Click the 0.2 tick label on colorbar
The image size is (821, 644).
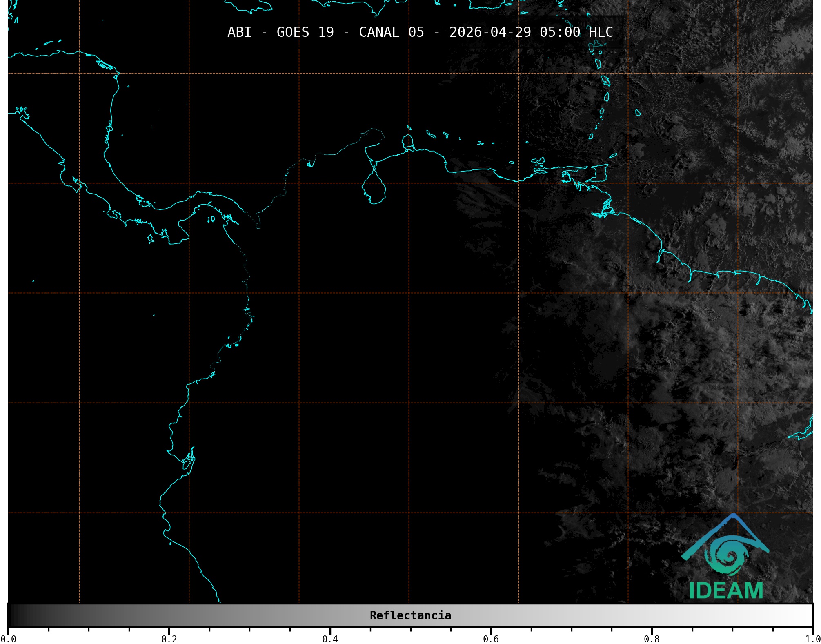pyautogui.click(x=169, y=639)
